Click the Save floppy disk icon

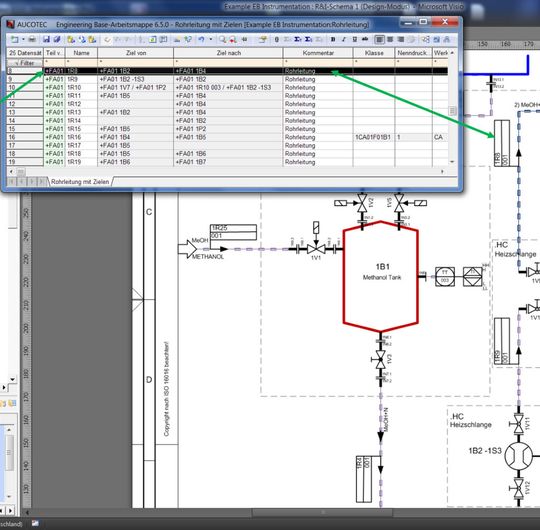point(46,40)
